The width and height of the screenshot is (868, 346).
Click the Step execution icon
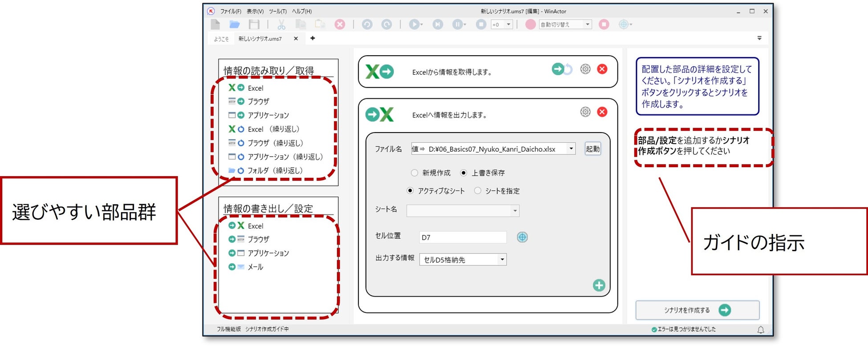[438, 24]
